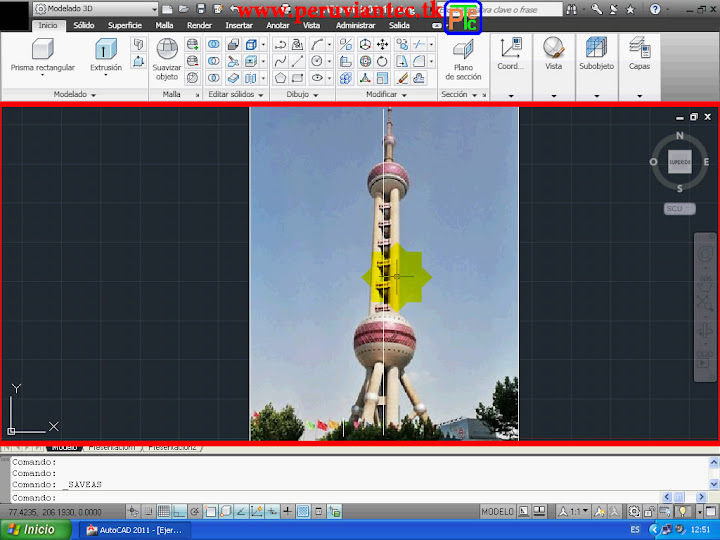Screen dimensions: 720x540
Task: Click the Trim tool icon
Action: [419, 45]
